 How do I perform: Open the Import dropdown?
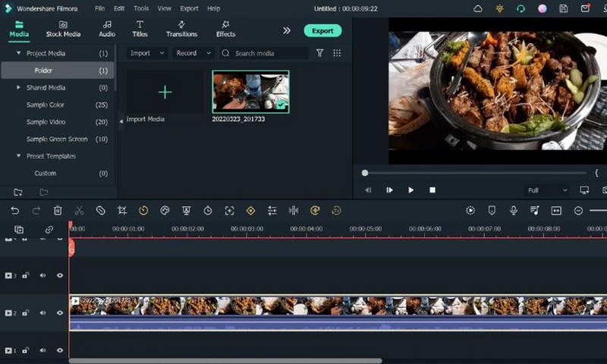click(x=146, y=53)
